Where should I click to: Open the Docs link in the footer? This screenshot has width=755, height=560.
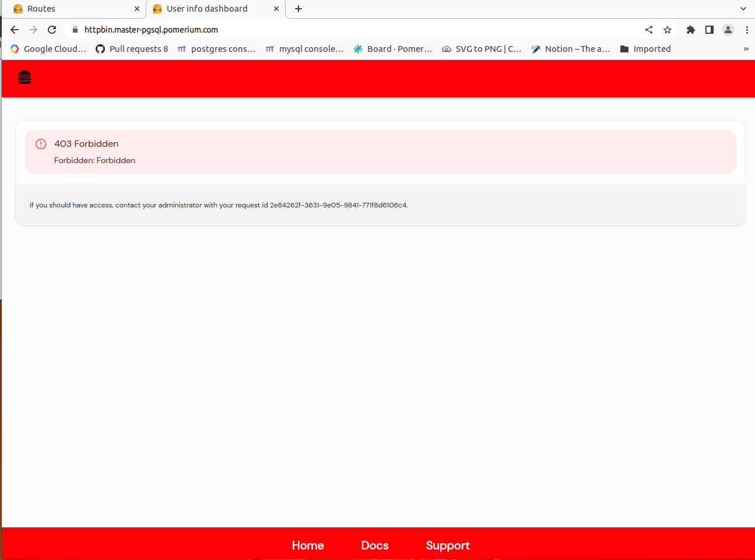(x=374, y=545)
